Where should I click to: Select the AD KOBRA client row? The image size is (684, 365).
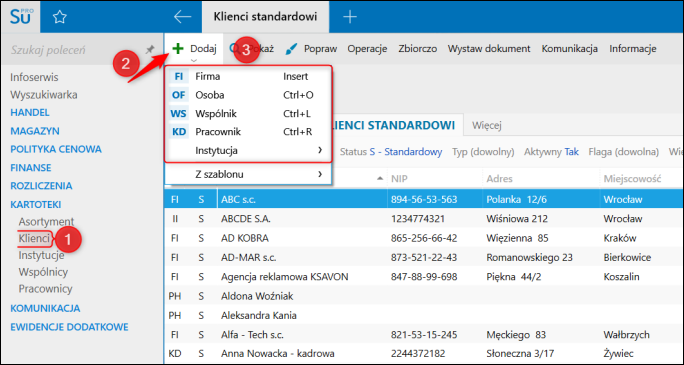pos(424,238)
